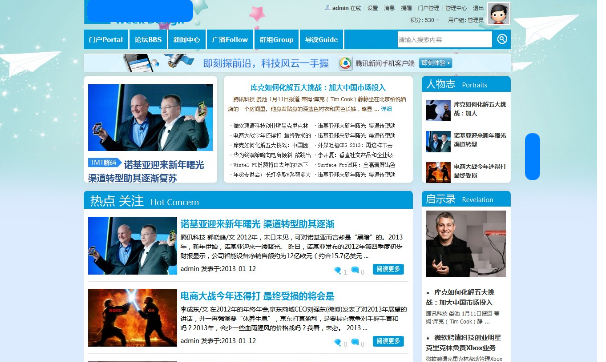Click the 设置 link in top bar
The width and height of the screenshot is (606, 362).
[x=373, y=8]
